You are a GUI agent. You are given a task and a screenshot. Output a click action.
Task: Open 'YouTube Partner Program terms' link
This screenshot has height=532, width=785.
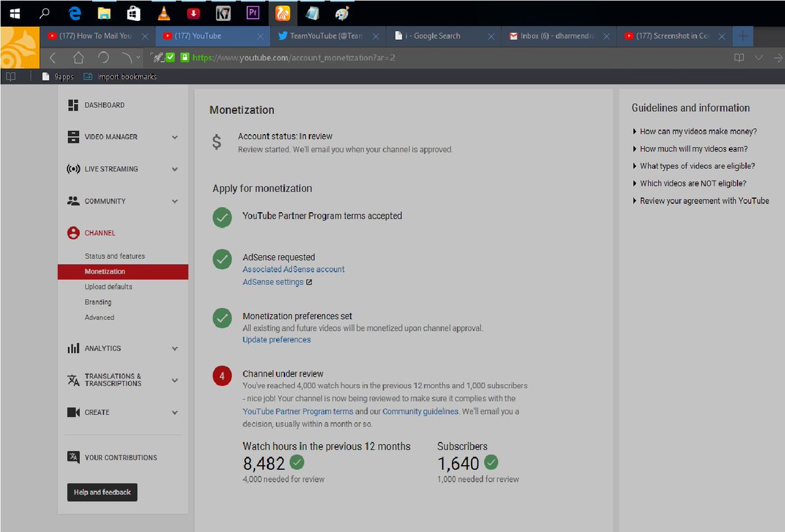point(298,412)
